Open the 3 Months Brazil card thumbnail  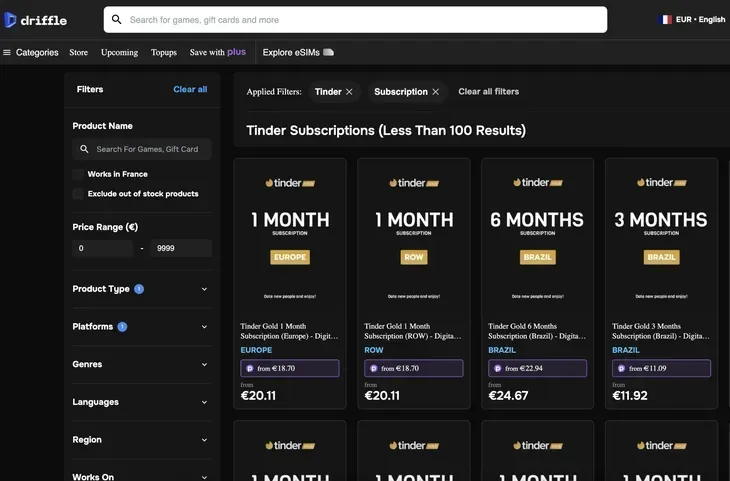click(x=661, y=237)
